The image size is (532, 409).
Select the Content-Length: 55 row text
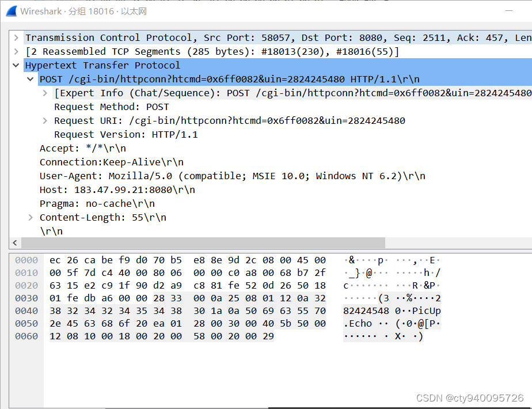click(103, 217)
